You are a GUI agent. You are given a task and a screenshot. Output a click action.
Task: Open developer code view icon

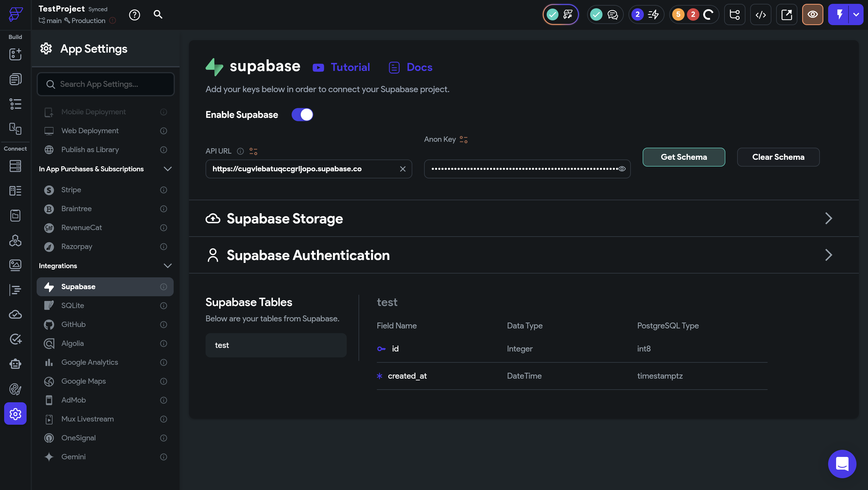tap(760, 15)
